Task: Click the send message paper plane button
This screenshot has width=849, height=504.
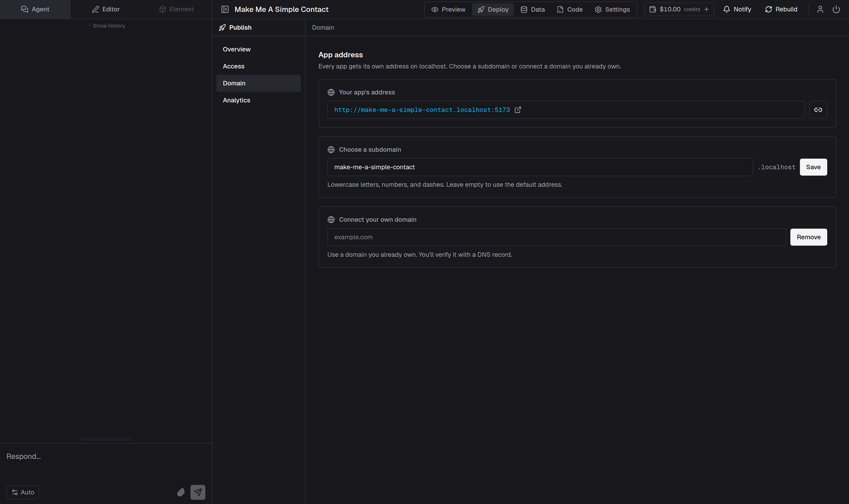Action: (198, 492)
